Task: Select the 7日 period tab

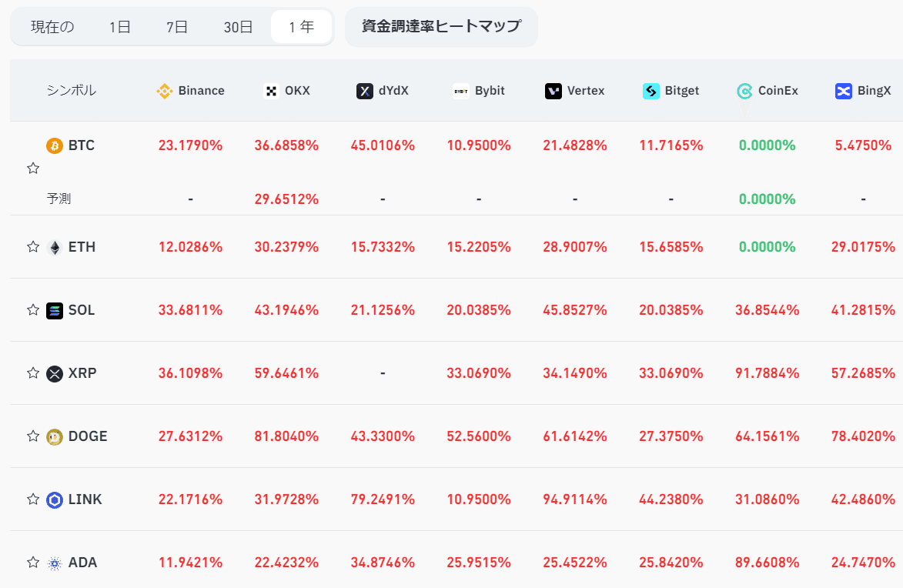Action: click(176, 26)
